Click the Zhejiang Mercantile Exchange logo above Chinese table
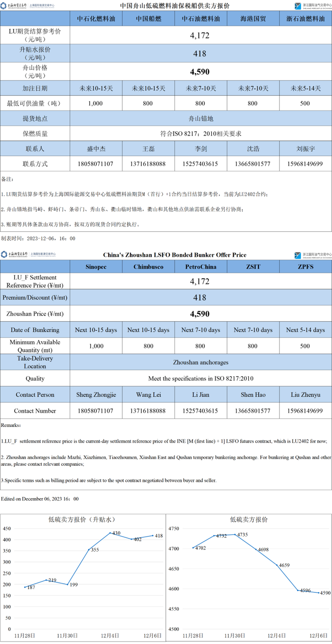 tap(313, 6)
